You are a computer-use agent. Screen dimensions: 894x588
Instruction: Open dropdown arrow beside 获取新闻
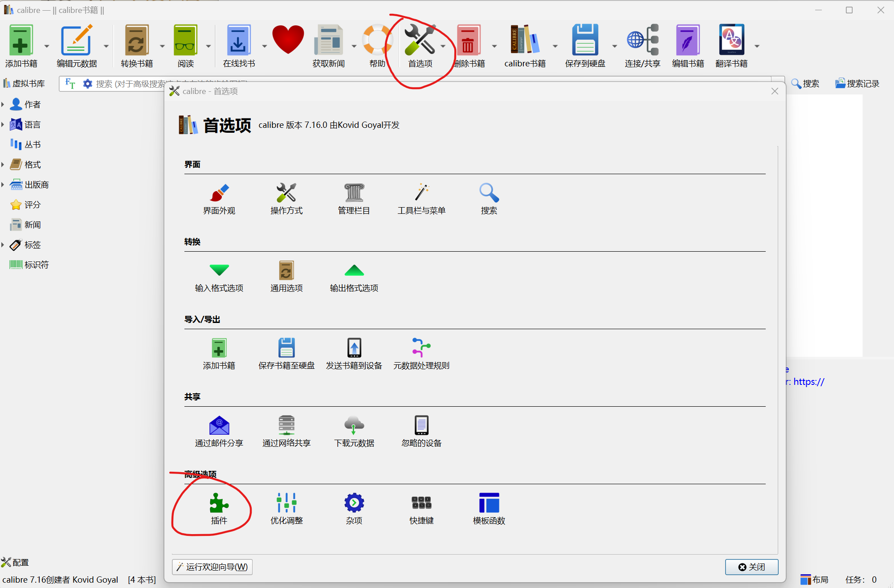click(354, 46)
